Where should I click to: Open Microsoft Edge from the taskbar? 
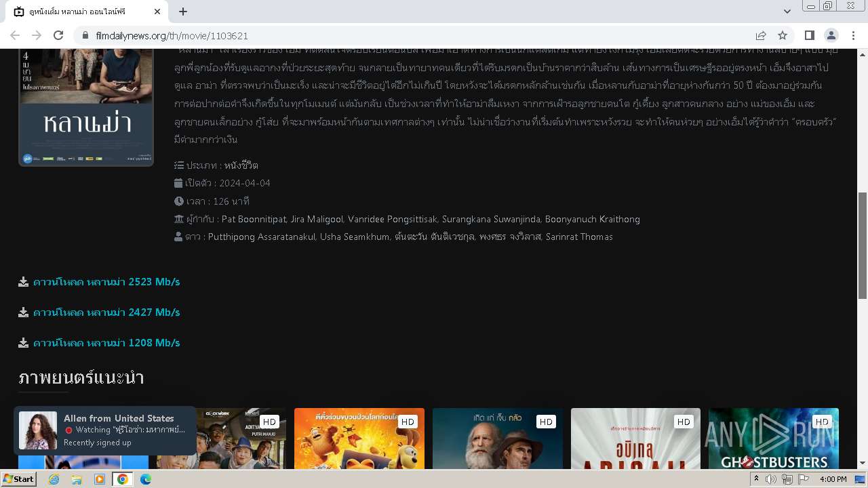click(x=145, y=479)
